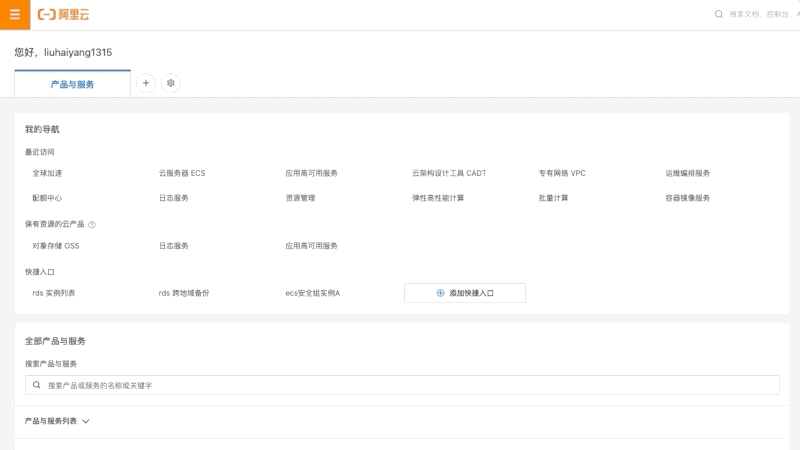Click the 全部产品与服务 heading
Viewport: 800px width, 450px height.
pos(55,341)
